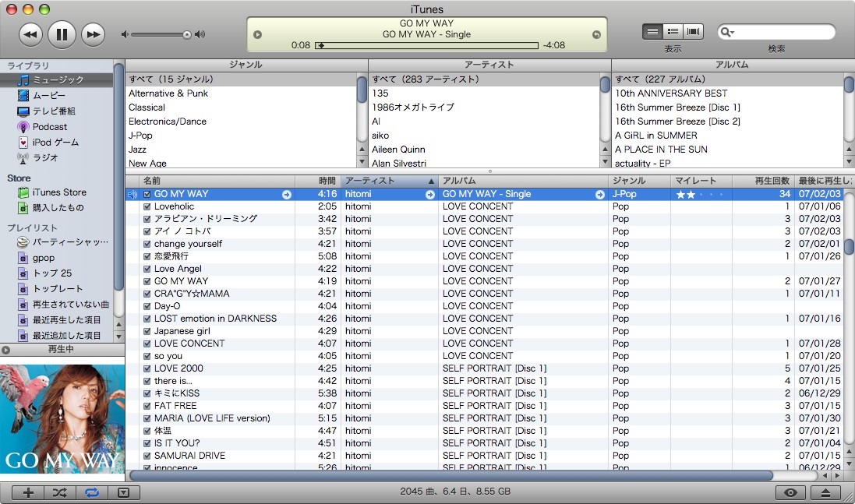Toggle shuffle mode

point(60,492)
